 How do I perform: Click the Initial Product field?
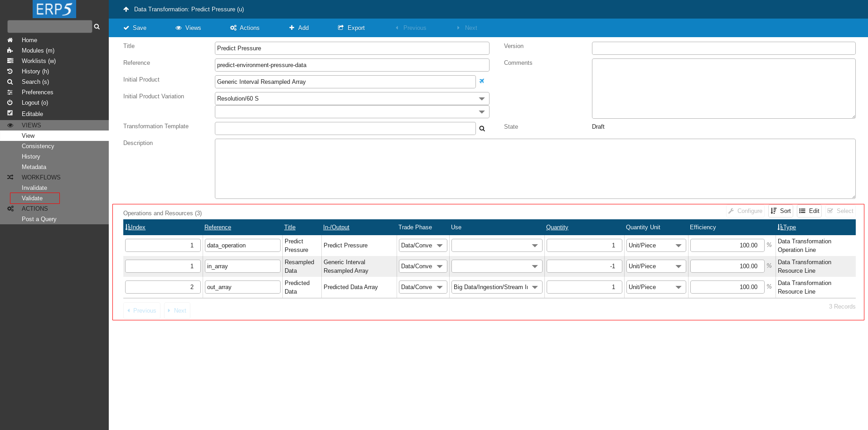(345, 82)
